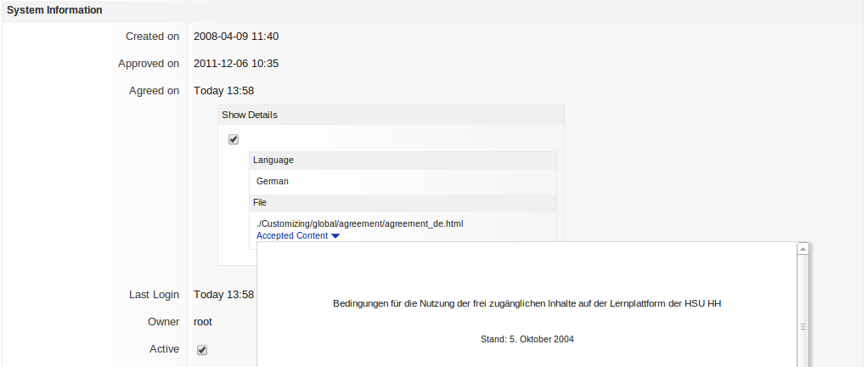Collapse using the blue arrow beside Accepted Content
The width and height of the screenshot is (868, 367).
[x=335, y=236]
